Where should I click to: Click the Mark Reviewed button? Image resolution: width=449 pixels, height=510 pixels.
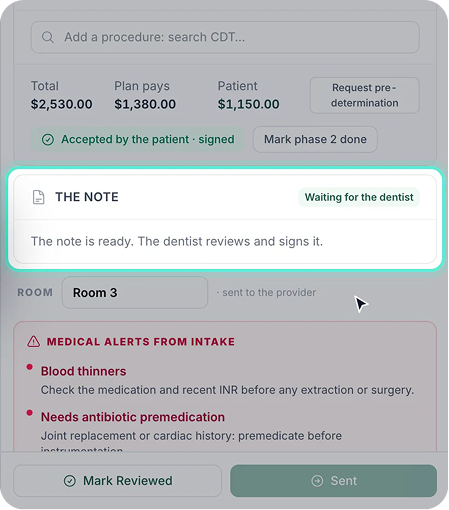(x=117, y=481)
